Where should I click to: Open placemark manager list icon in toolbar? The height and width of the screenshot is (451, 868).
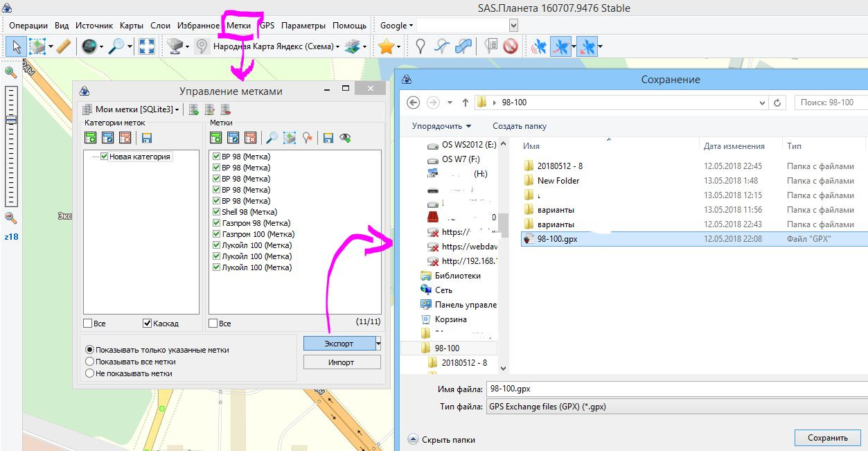[491, 46]
